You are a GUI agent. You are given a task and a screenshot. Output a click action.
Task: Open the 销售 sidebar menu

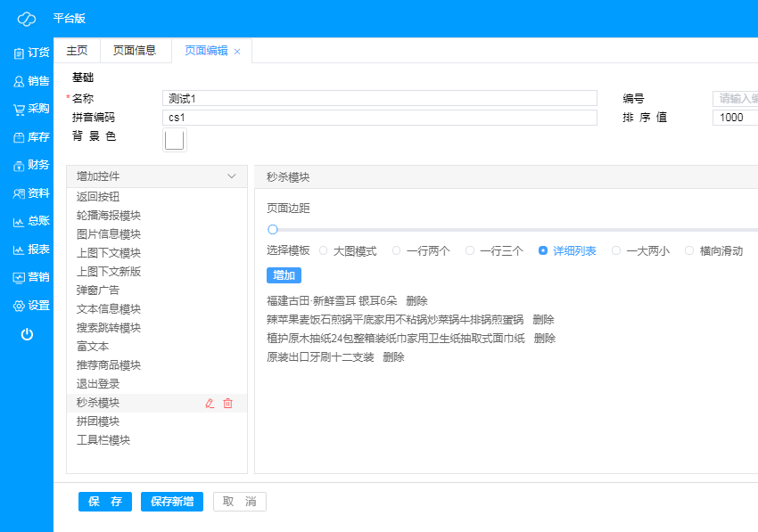(31, 81)
